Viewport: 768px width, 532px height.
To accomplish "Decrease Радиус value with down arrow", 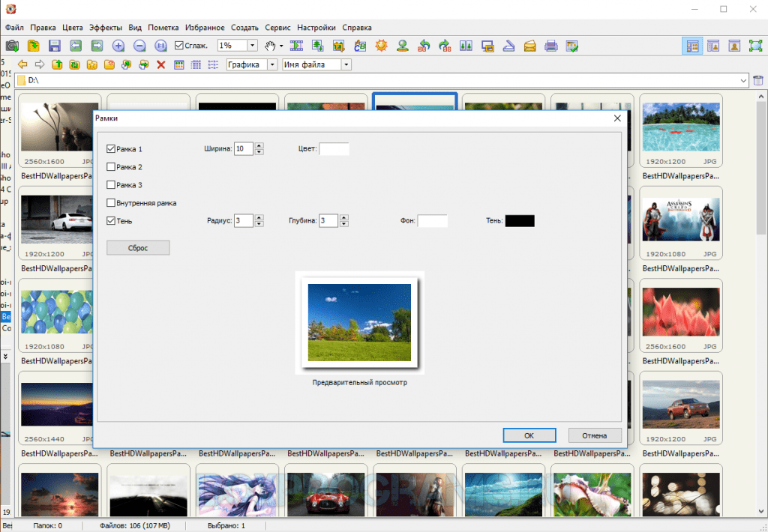I will (x=259, y=224).
